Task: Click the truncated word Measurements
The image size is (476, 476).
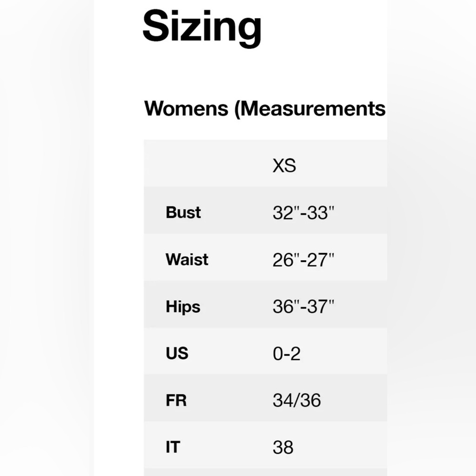Action: (x=314, y=109)
